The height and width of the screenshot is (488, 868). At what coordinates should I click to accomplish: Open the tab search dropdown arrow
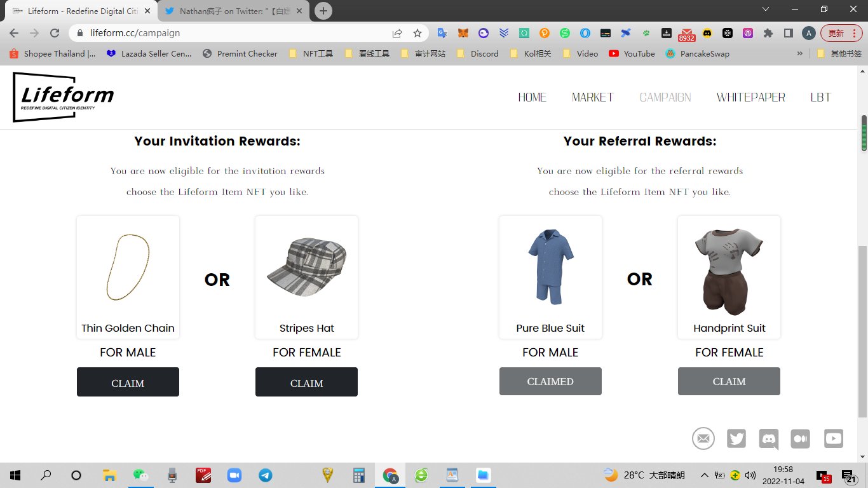(766, 10)
